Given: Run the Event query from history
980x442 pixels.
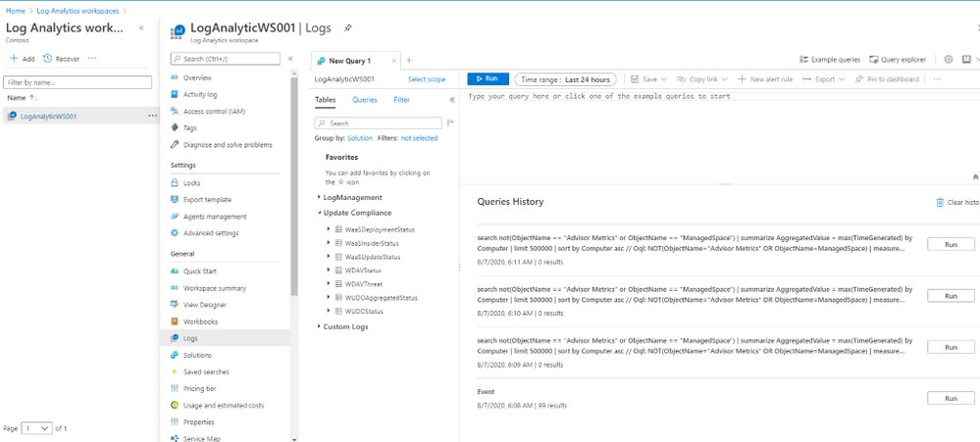Looking at the screenshot, I should [951, 398].
